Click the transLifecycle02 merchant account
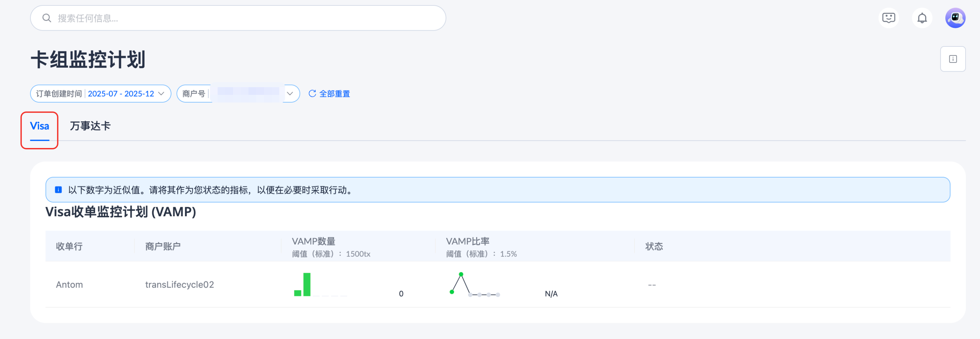Screen dimensions: 980x339 (179, 285)
